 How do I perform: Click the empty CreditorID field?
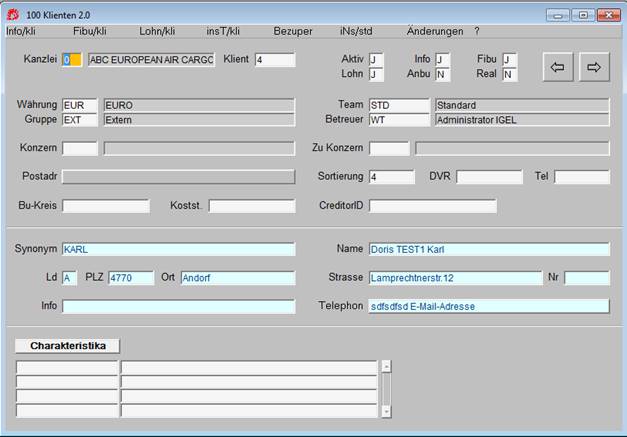tap(432, 206)
